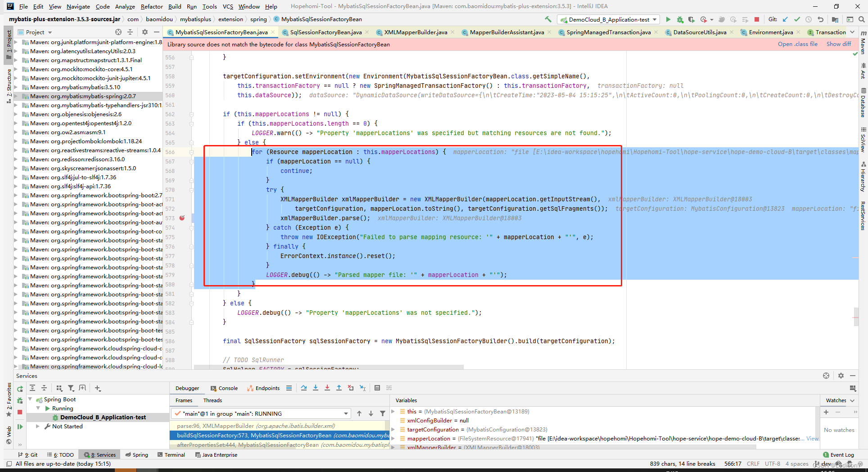
Task: Commit changes with Git green checkmark
Action: coord(797,19)
